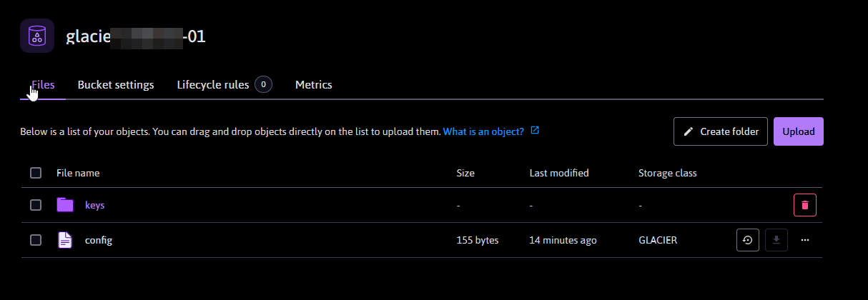This screenshot has height=300, width=868.
Task: Switch to the Bucket settings tab
Action: coord(116,84)
